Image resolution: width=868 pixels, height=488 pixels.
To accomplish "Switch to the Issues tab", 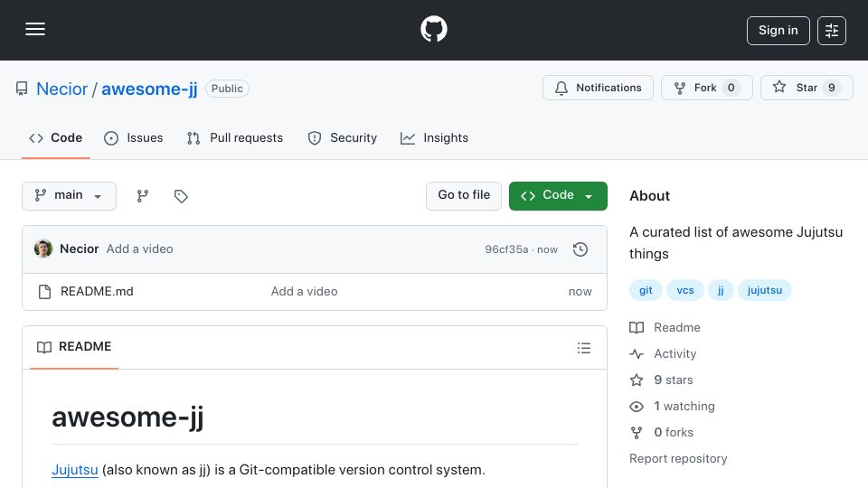I will point(134,137).
